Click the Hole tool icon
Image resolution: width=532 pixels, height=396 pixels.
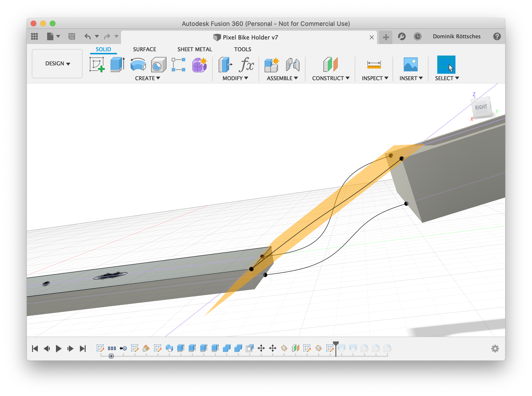click(159, 64)
